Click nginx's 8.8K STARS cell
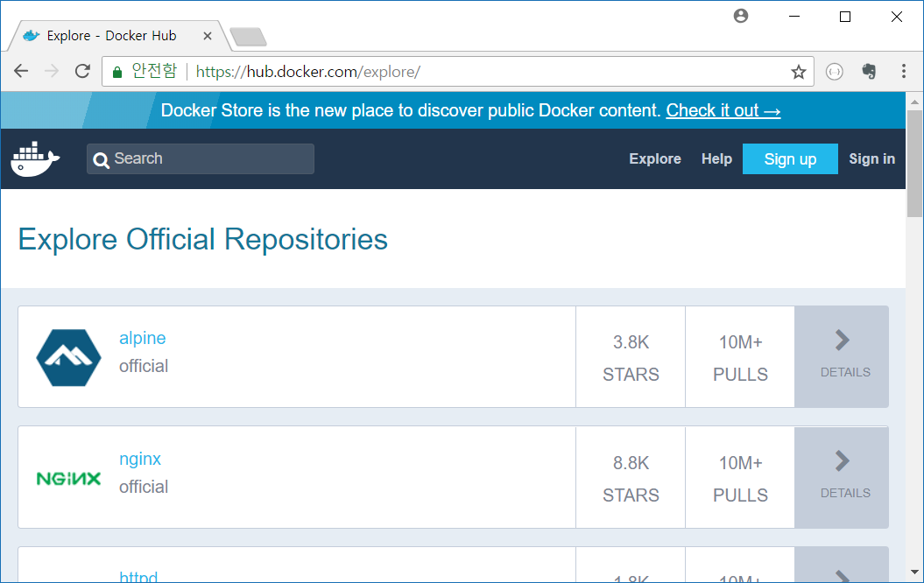The image size is (924, 583). point(631,478)
